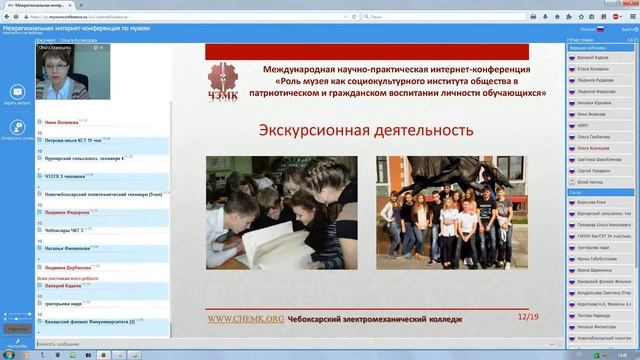The height and width of the screenshot is (360, 640).
Task: Click the lower slider in the left sidebar
Action: click(x=18, y=318)
